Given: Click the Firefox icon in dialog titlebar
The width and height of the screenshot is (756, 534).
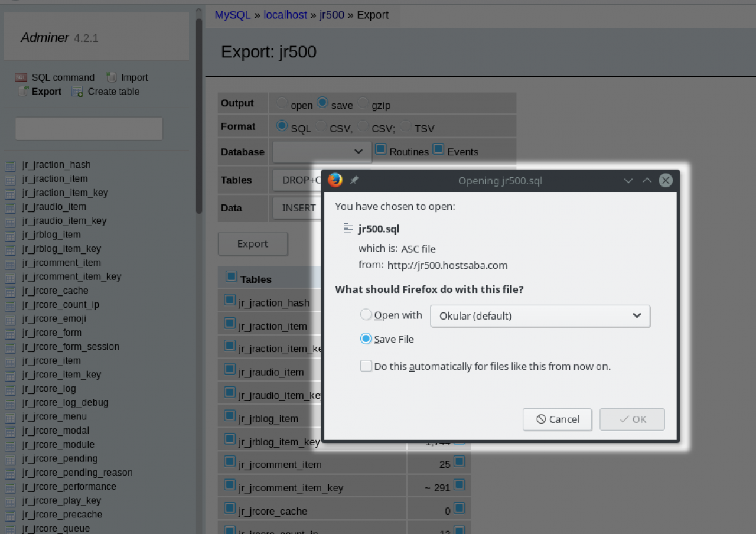Looking at the screenshot, I should coord(335,180).
